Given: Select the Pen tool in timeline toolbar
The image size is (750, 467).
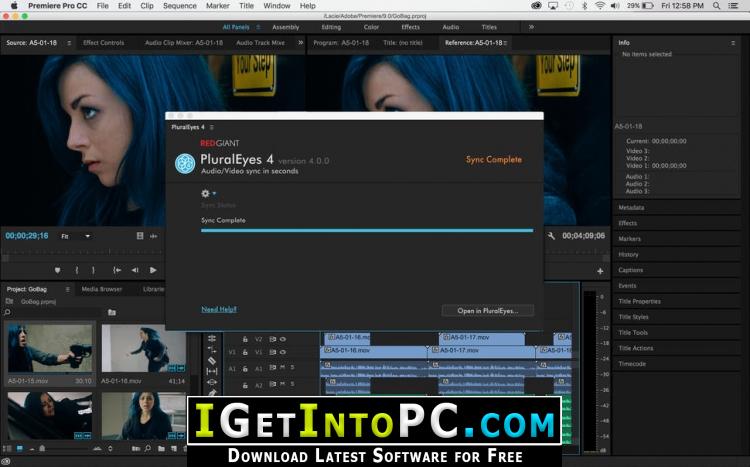Looking at the screenshot, I should (x=212, y=392).
